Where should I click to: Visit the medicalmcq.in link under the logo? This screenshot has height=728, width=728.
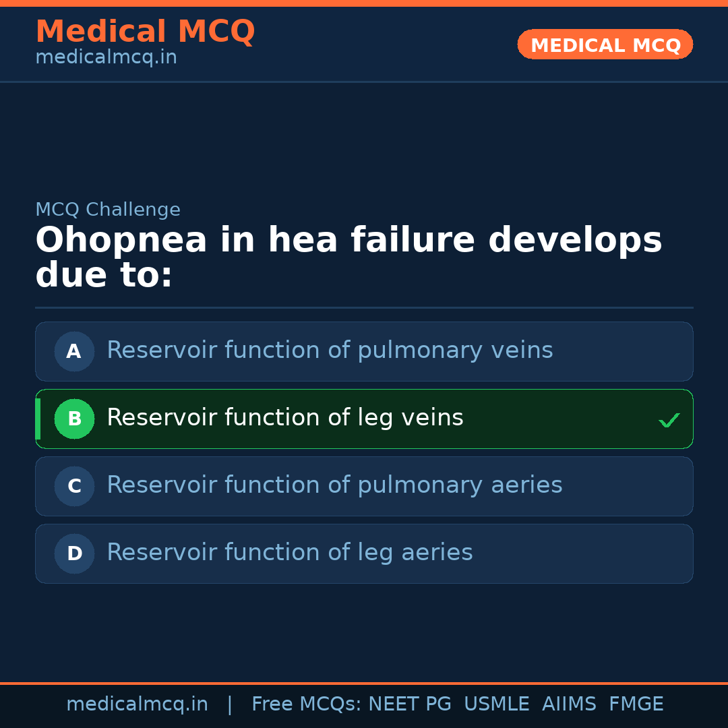(x=105, y=57)
